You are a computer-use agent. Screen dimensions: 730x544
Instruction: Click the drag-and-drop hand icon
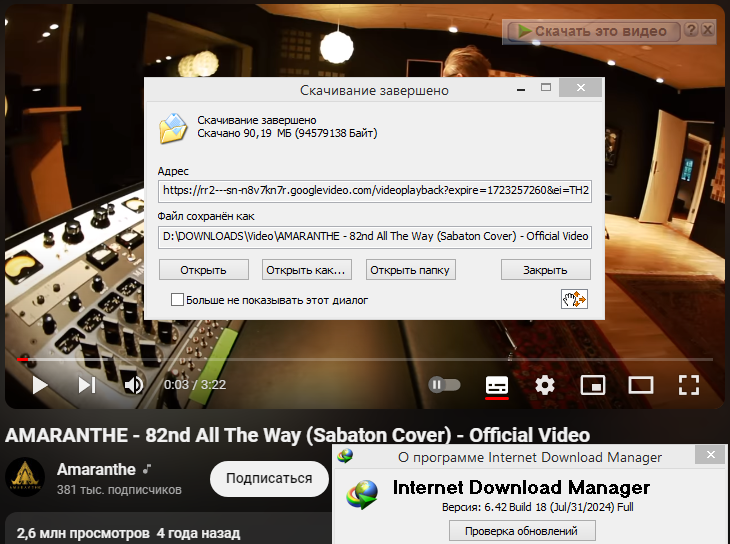pyautogui.click(x=574, y=299)
